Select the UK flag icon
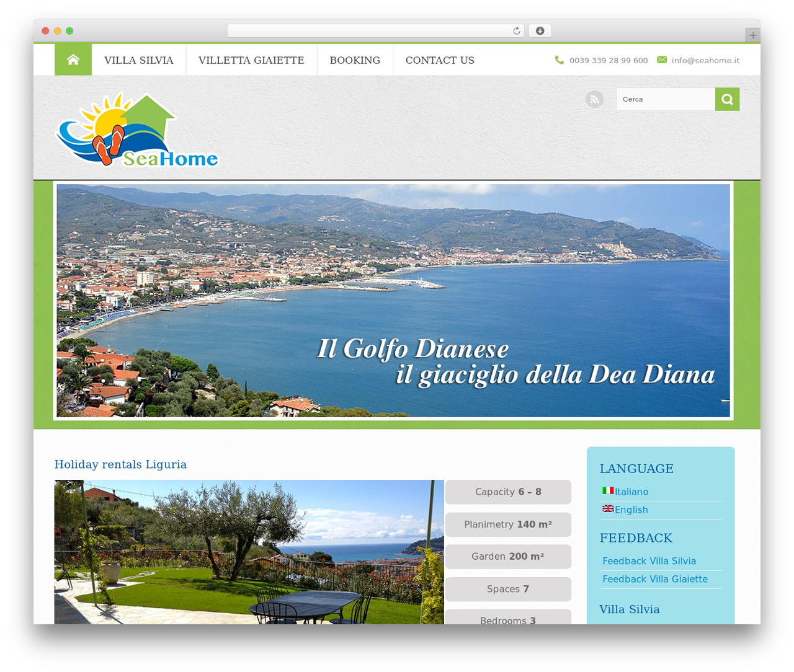 pyautogui.click(x=608, y=508)
